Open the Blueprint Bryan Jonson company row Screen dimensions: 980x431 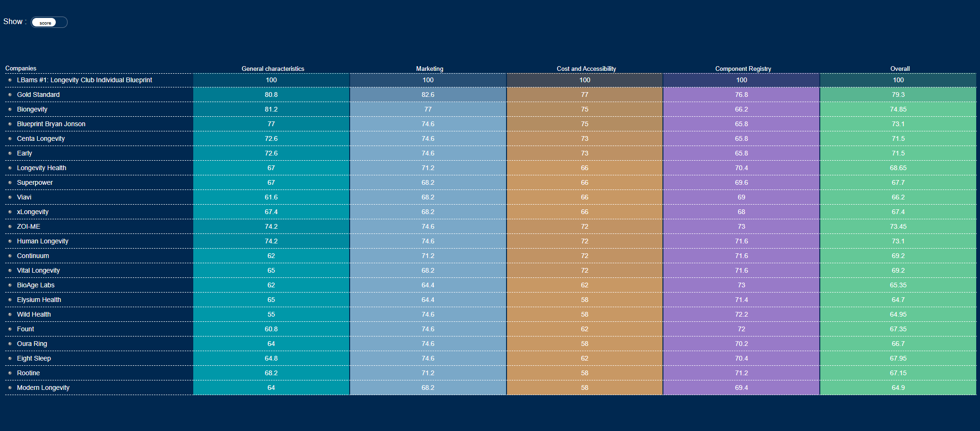51,124
